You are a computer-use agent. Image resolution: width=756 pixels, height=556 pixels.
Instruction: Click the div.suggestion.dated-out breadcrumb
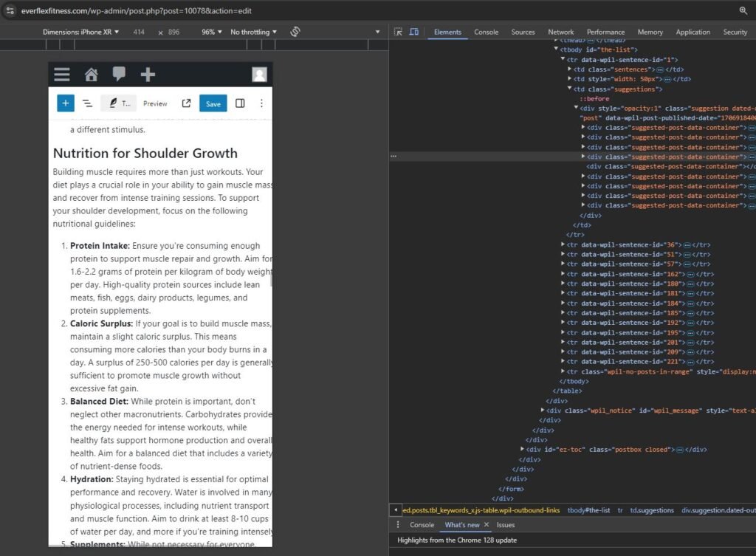(718, 510)
